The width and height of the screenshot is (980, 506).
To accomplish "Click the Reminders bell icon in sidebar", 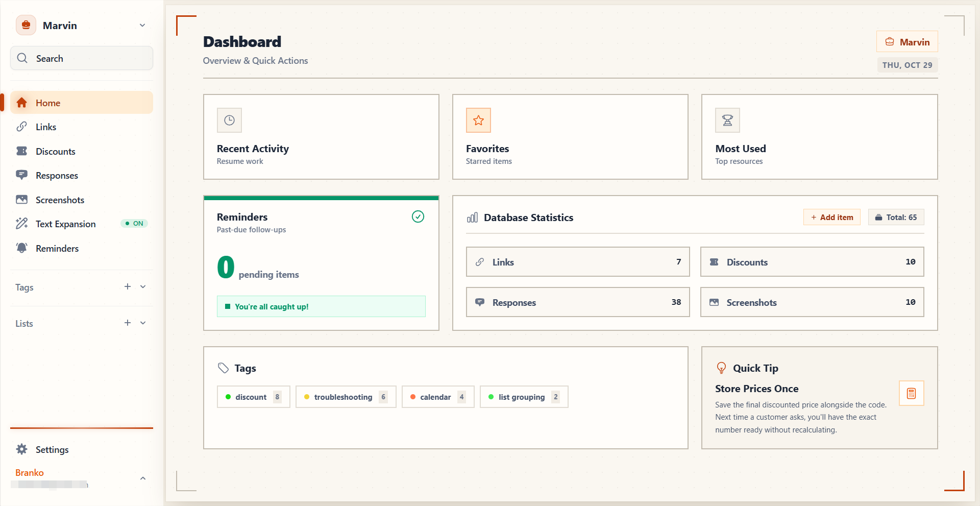I will click(x=21, y=248).
